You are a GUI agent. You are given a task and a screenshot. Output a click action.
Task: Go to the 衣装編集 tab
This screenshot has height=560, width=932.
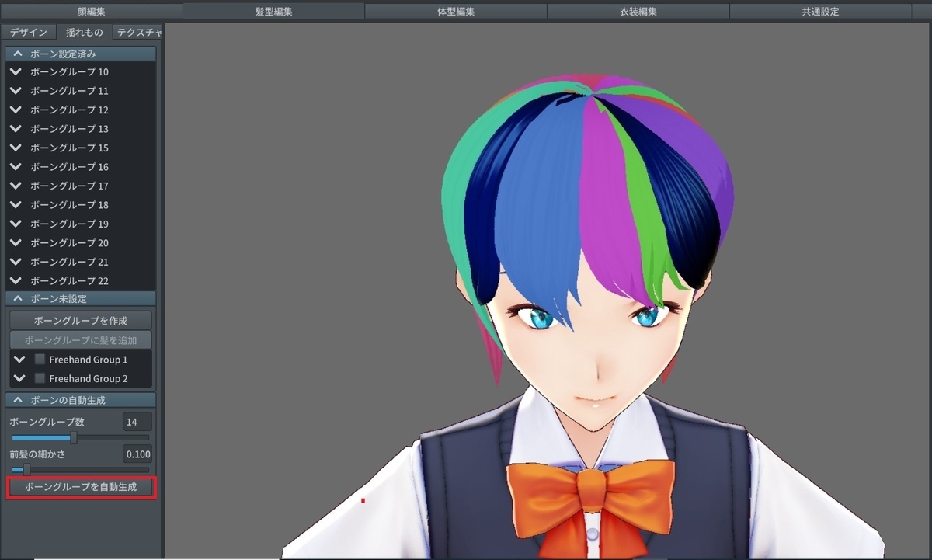click(x=638, y=11)
